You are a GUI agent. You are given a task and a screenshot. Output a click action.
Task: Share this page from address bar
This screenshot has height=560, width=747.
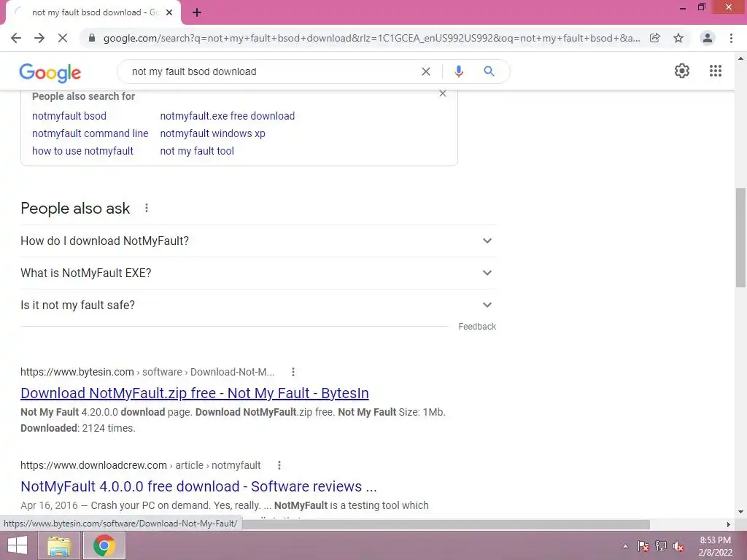[655, 38]
